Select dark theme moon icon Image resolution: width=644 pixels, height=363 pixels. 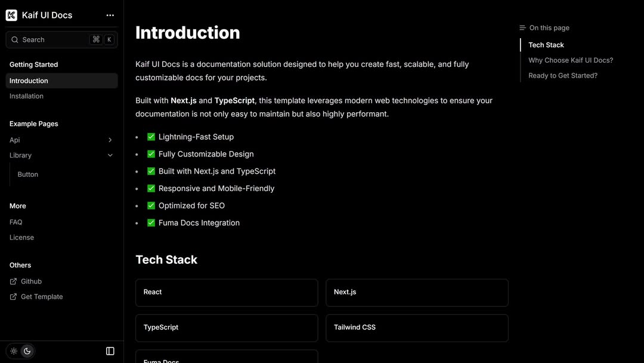pos(27,351)
